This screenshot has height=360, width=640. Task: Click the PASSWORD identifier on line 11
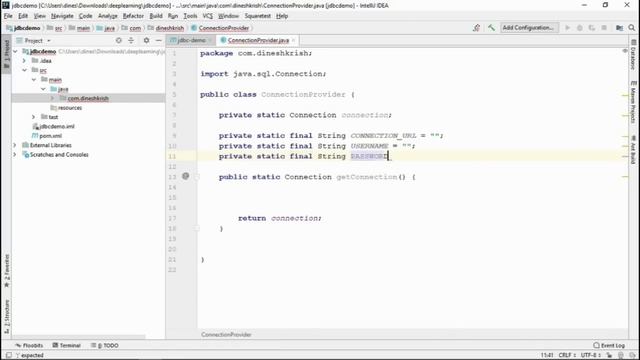click(x=369, y=156)
